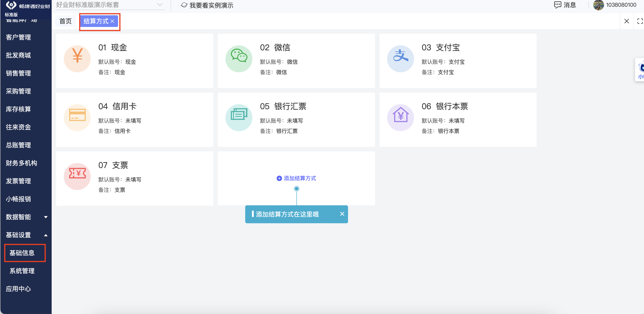Open 销售管理 in sidebar

click(x=18, y=73)
